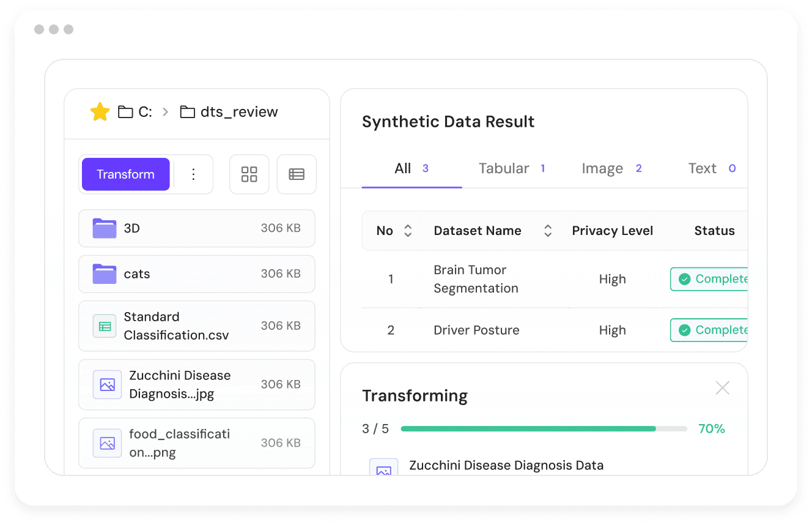The height and width of the screenshot is (525, 812).
Task: Open the three-dot menu beside Transform
Action: (x=193, y=174)
